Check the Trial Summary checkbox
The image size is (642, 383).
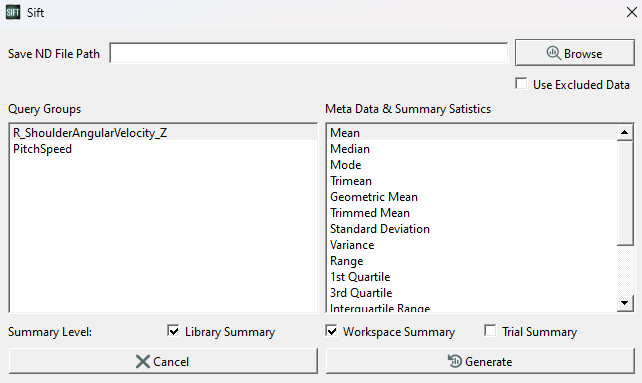click(x=490, y=331)
